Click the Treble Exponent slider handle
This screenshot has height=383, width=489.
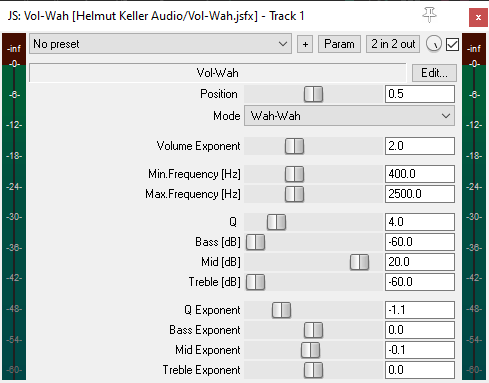tap(313, 370)
